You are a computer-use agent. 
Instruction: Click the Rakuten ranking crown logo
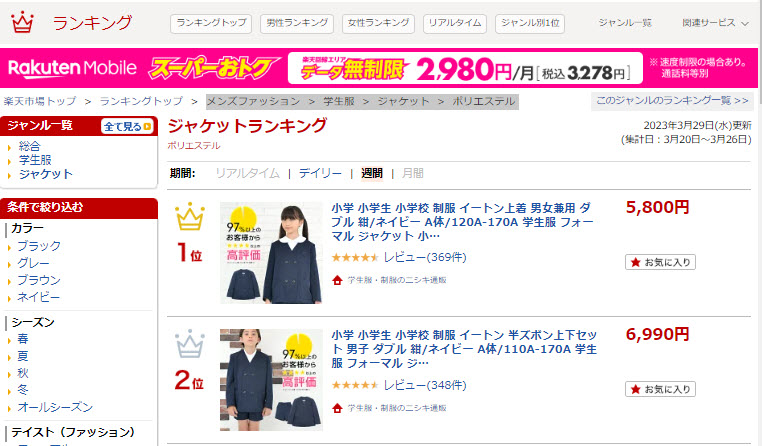coord(22,22)
